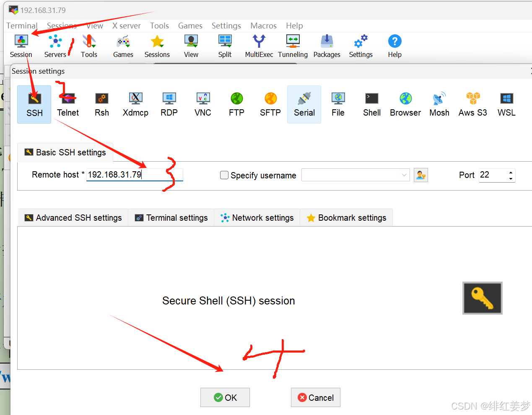Screen dimensions: 532x415
Task: Select the Rsh session type
Action: click(x=102, y=104)
